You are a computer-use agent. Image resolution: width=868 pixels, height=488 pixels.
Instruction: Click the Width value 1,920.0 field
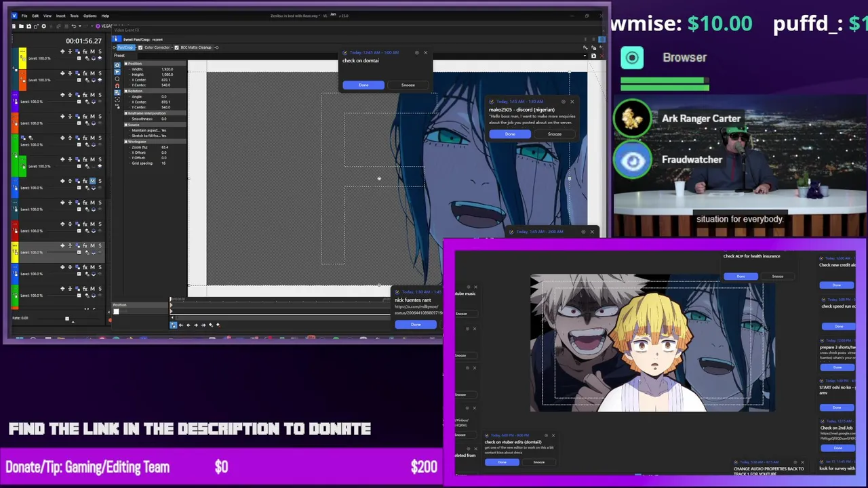[167, 69]
